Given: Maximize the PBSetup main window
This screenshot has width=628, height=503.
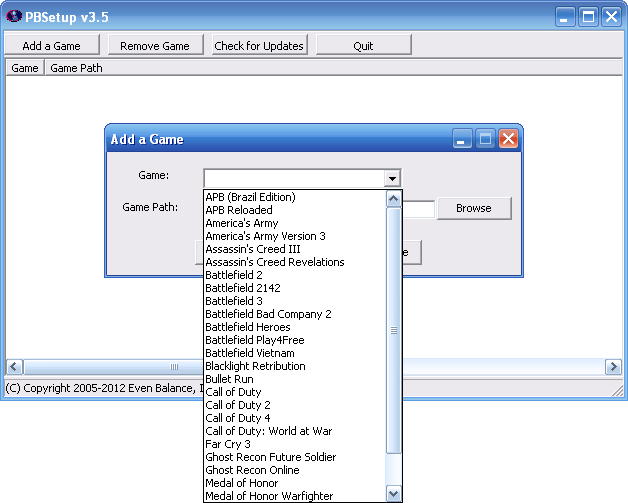Looking at the screenshot, I should 588,17.
